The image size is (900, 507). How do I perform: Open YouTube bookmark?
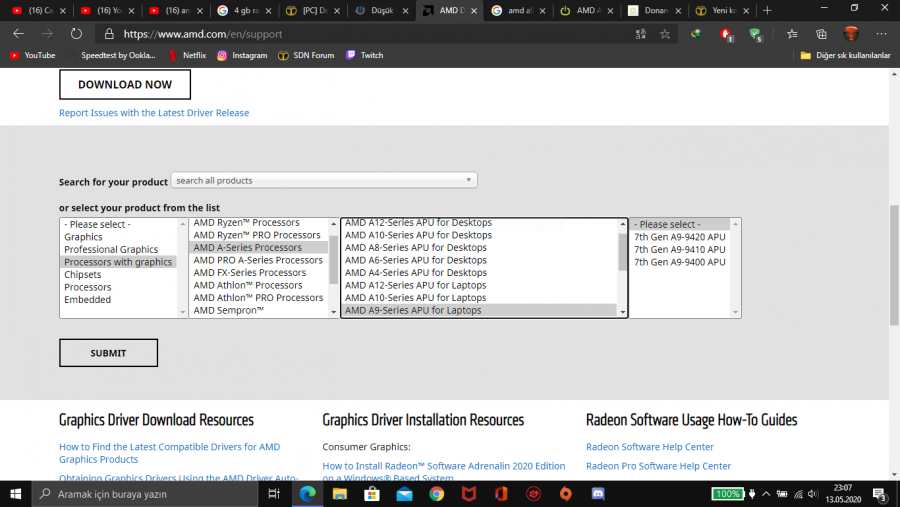tap(33, 55)
